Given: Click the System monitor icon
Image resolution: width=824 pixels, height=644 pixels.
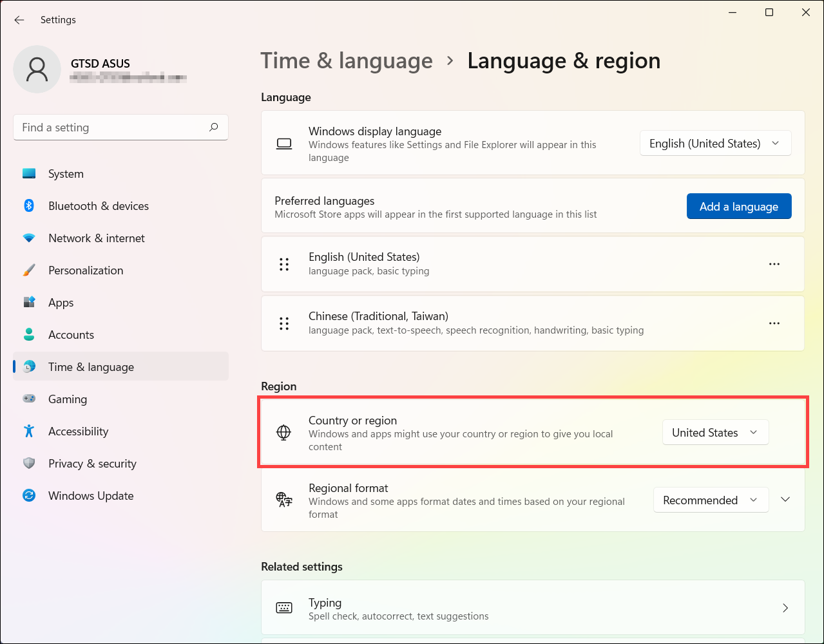Looking at the screenshot, I should tap(29, 174).
